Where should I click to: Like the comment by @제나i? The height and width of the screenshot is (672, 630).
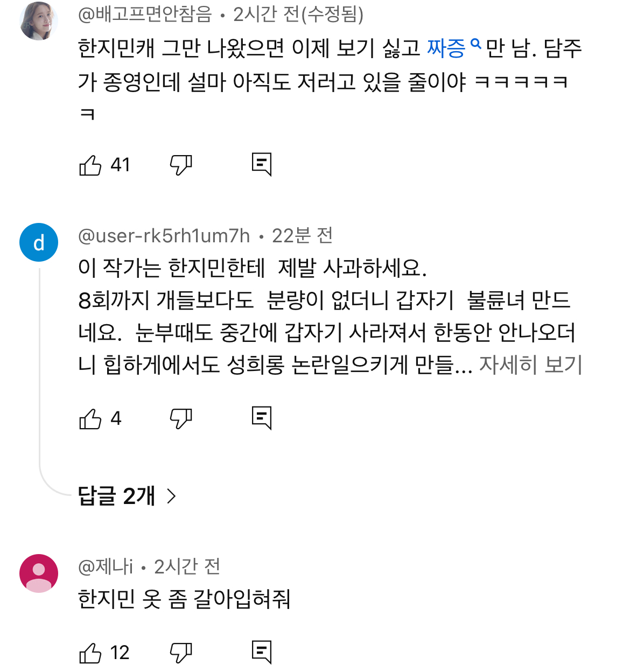point(90,653)
